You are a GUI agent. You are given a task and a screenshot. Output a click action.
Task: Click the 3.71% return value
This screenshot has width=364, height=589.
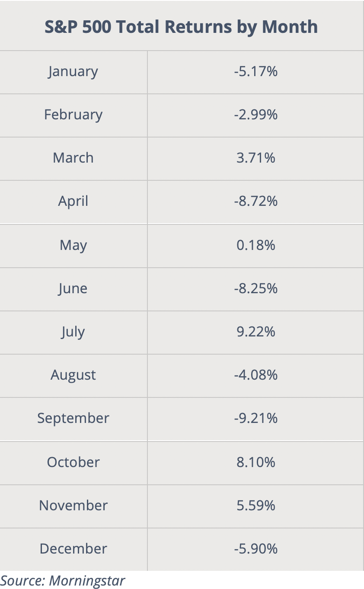255,158
